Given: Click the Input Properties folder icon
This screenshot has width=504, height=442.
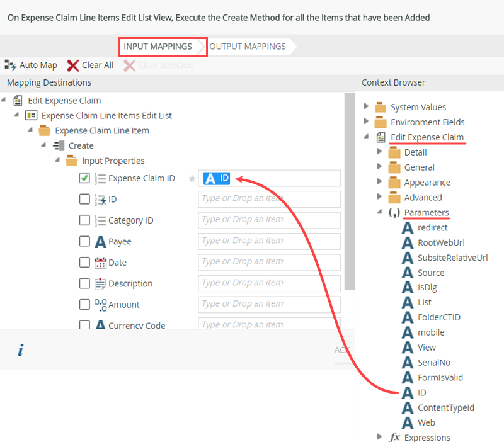Looking at the screenshot, I should [71, 161].
